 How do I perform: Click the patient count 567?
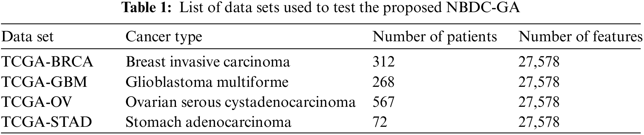point(383,102)
